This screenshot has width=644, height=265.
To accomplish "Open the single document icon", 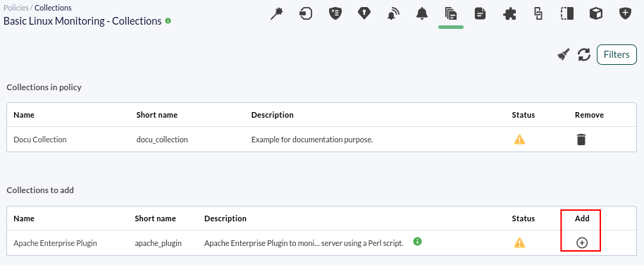I will click(x=480, y=14).
